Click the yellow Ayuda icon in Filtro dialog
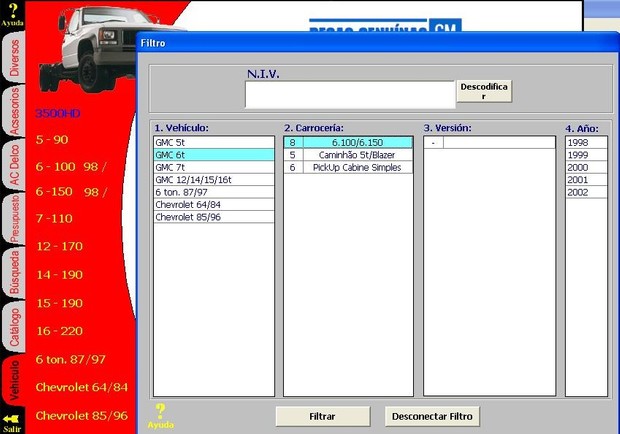The height and width of the screenshot is (434, 620). click(x=161, y=416)
